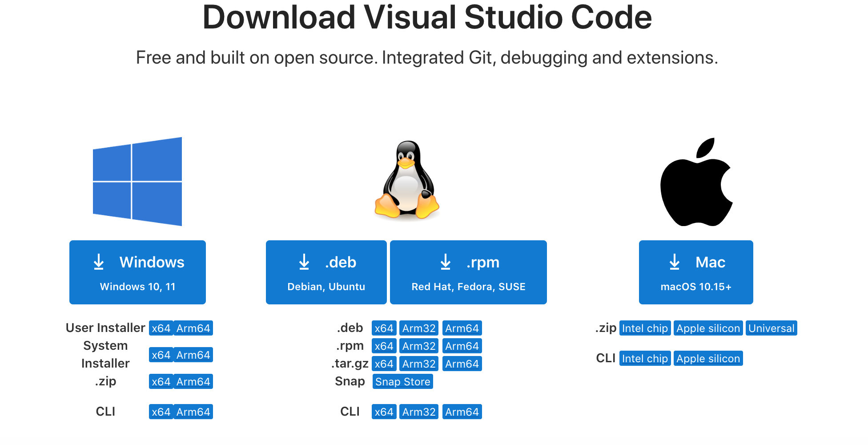Viewport: 868px width, 445px height.
Task: Download Windows CLI Arm64
Action: coord(193,412)
